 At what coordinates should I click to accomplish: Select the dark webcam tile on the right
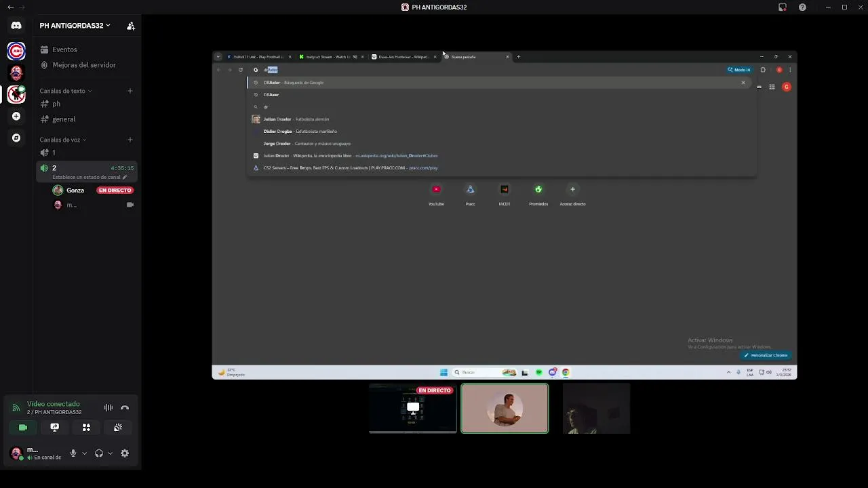pyautogui.click(x=597, y=408)
